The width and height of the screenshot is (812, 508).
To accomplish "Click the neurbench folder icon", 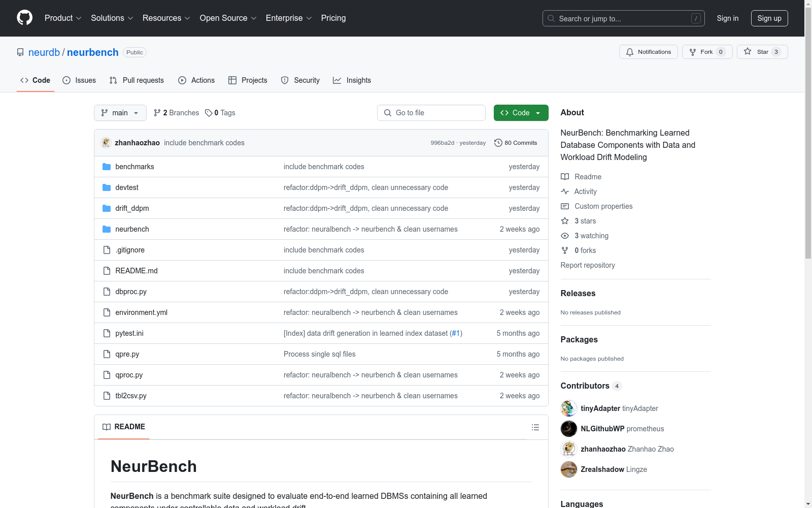I will tap(107, 229).
